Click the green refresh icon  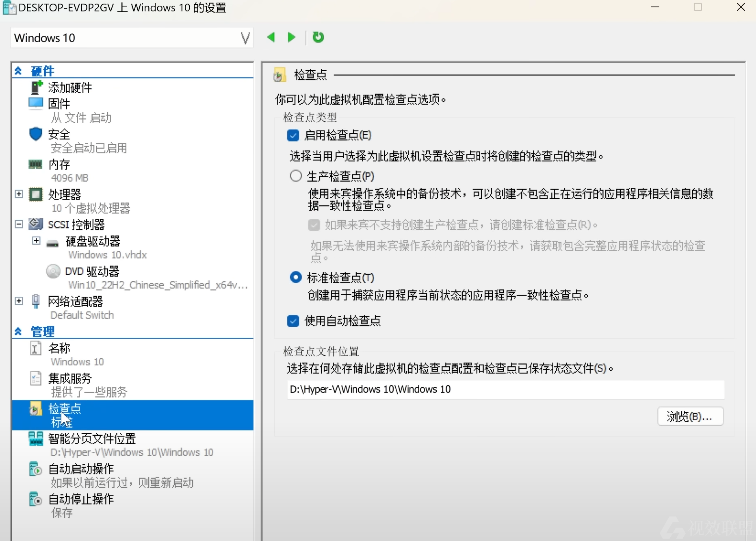point(318,37)
